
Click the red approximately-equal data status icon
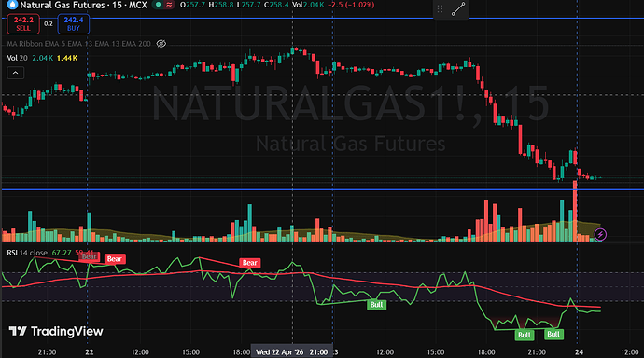tap(169, 5)
